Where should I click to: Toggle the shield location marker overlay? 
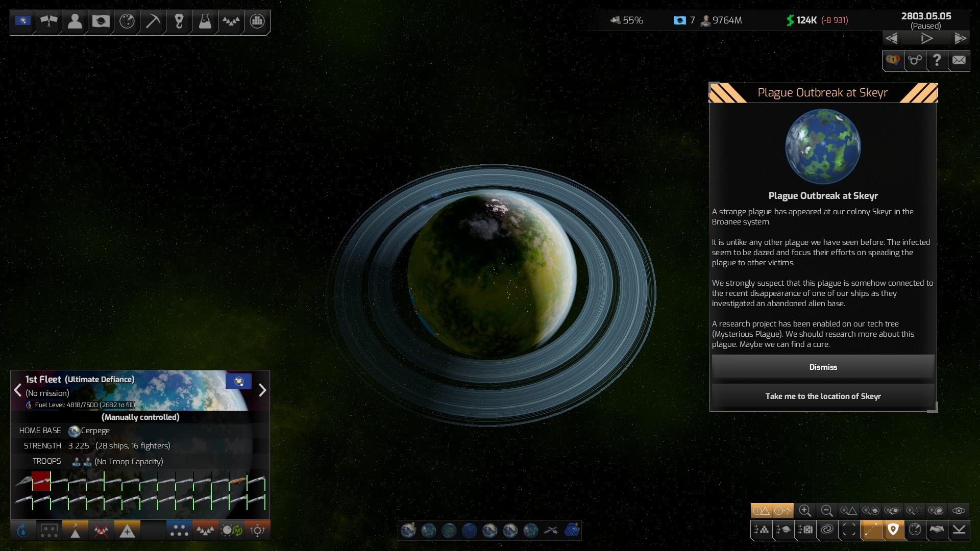[893, 530]
